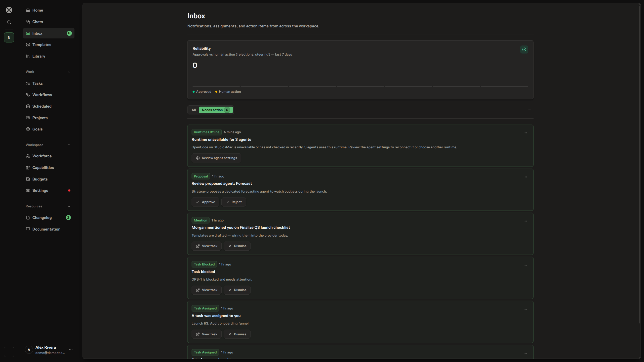The width and height of the screenshot is (644, 362).
Task: Click title Runtime unavailable for 3 agents
Action: tap(221, 140)
